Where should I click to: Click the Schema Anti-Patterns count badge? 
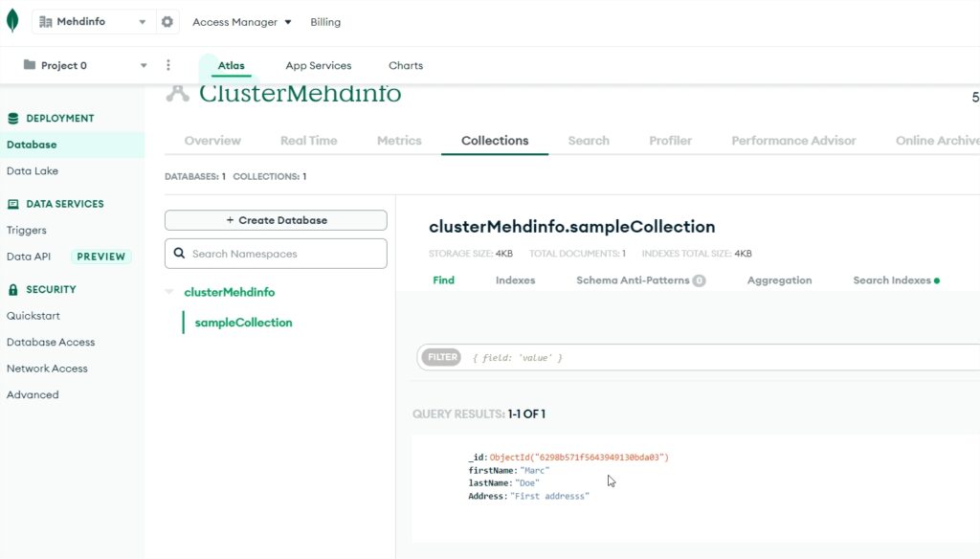(x=699, y=280)
